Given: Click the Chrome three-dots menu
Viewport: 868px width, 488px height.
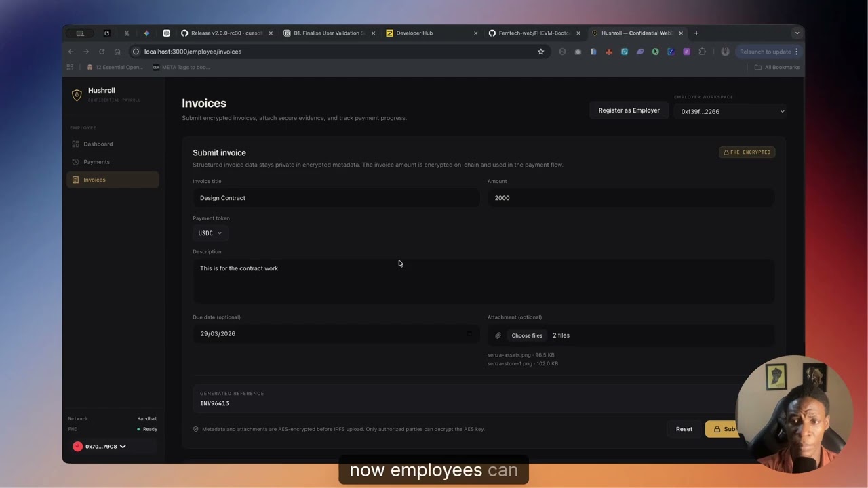Looking at the screenshot, I should pos(796,52).
